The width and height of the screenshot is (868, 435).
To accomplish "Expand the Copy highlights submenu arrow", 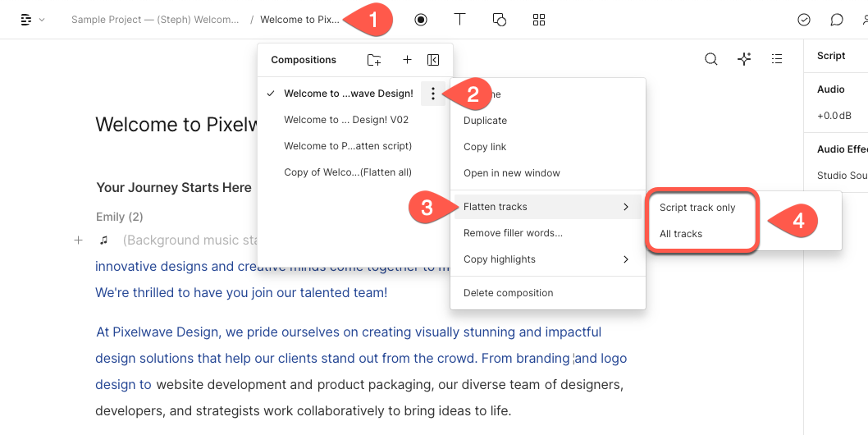I will [626, 259].
